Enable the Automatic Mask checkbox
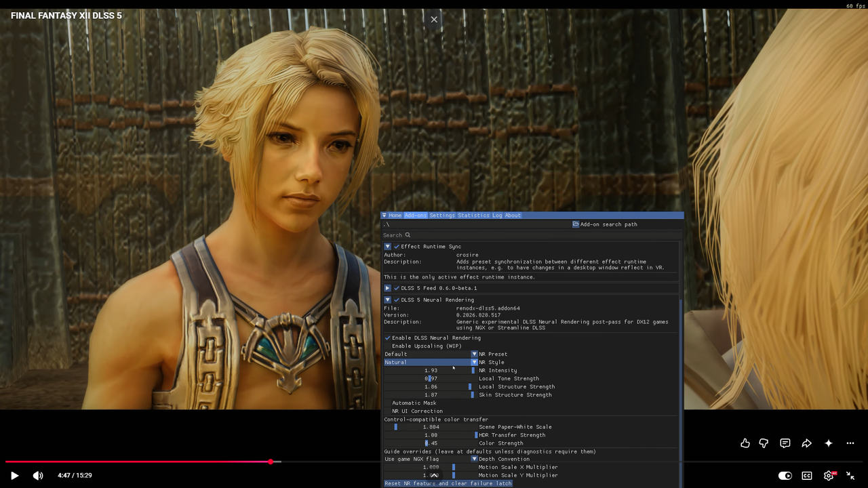The image size is (868, 488). click(x=387, y=403)
